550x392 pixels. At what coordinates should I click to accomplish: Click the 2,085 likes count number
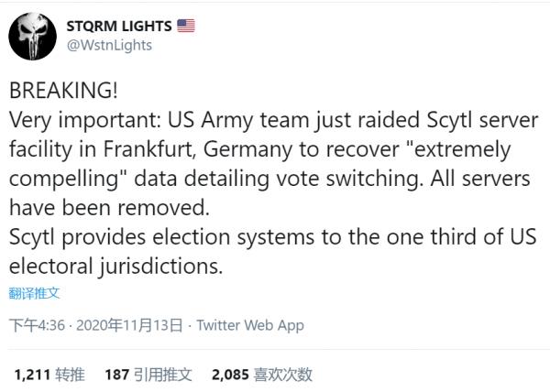pyautogui.click(x=230, y=374)
